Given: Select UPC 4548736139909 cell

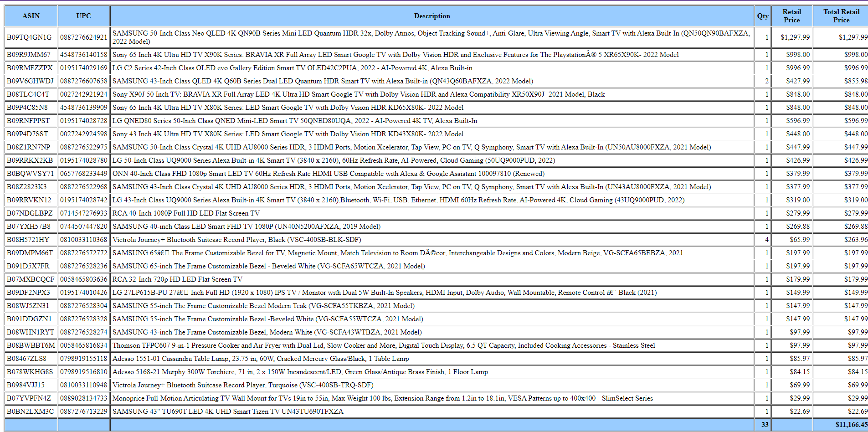Looking at the screenshot, I should [84, 108].
